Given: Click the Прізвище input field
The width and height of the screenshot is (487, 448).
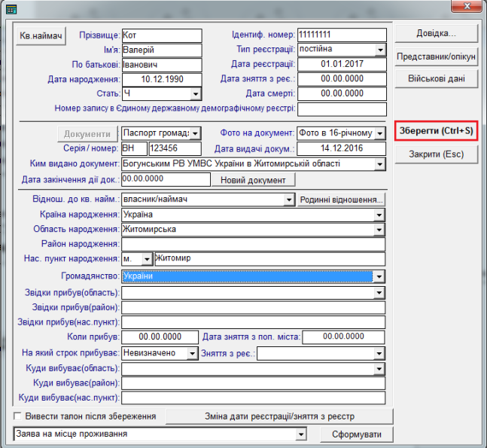Looking at the screenshot, I should tap(161, 35).
